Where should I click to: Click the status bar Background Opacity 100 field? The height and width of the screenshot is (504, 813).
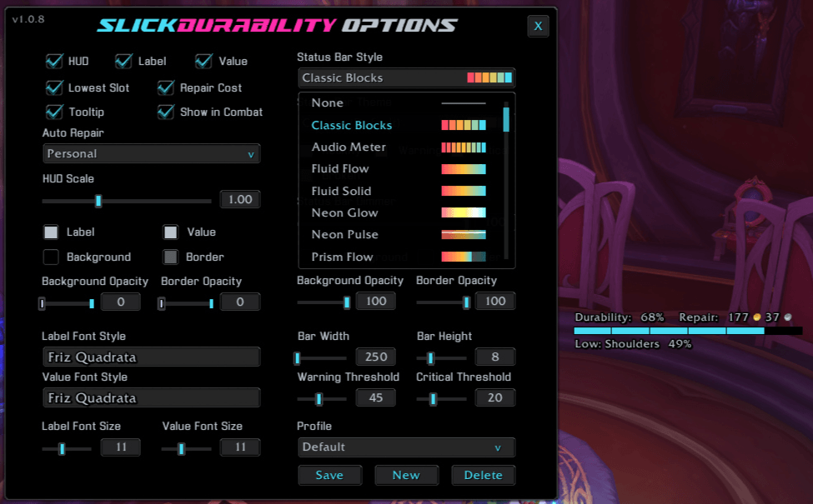coord(376,301)
